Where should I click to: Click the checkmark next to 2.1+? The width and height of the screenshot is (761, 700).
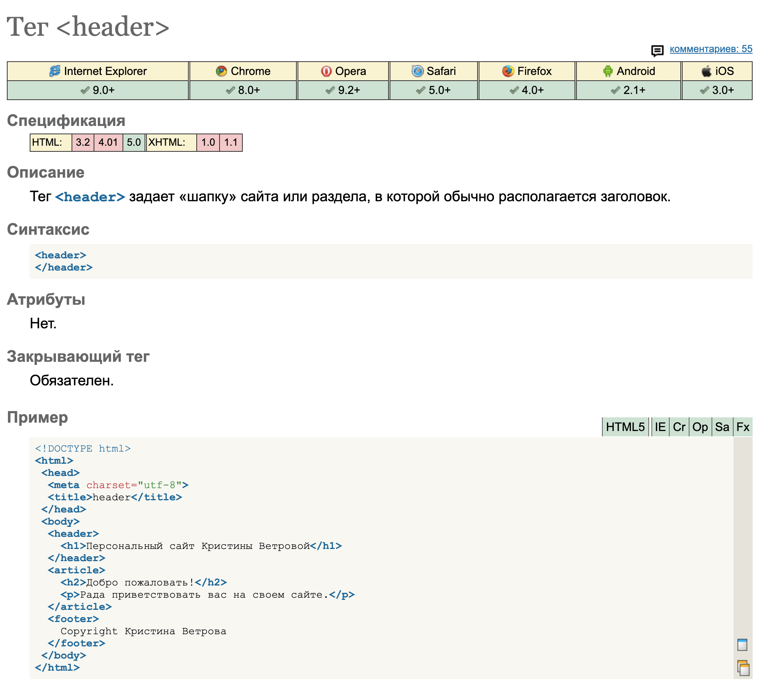616,90
